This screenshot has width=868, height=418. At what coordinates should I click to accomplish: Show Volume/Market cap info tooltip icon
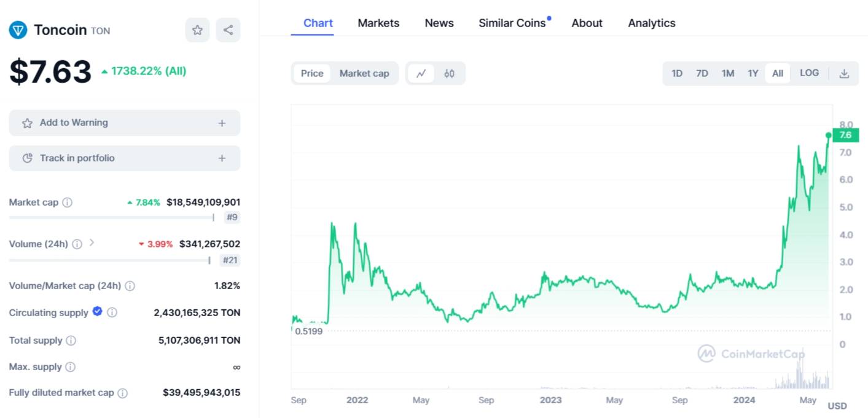tap(130, 286)
